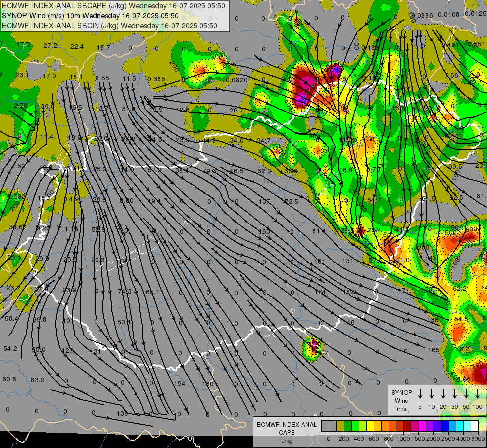Click the SYNOP Wind m/s legend label
Image resolution: width=487 pixels, height=448 pixels.
[x=401, y=401]
